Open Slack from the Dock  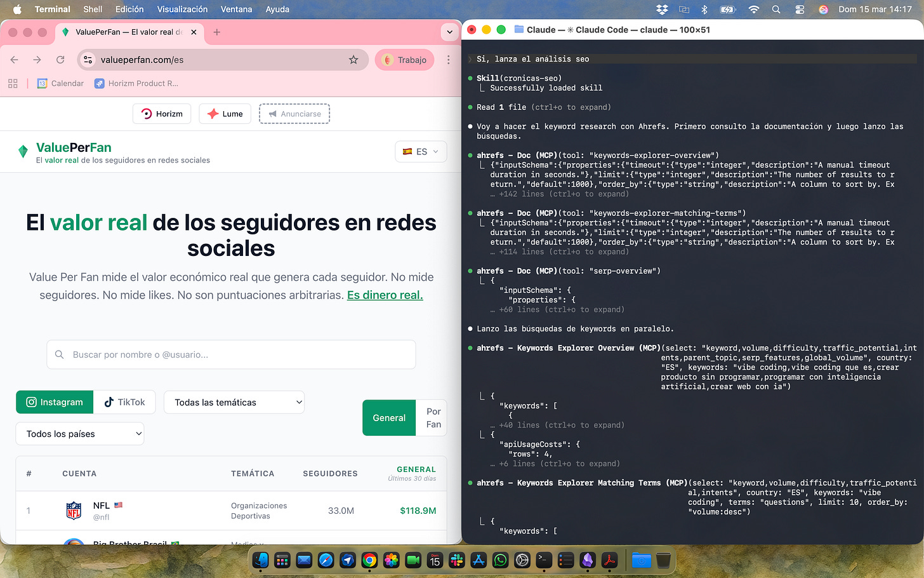coord(457,560)
